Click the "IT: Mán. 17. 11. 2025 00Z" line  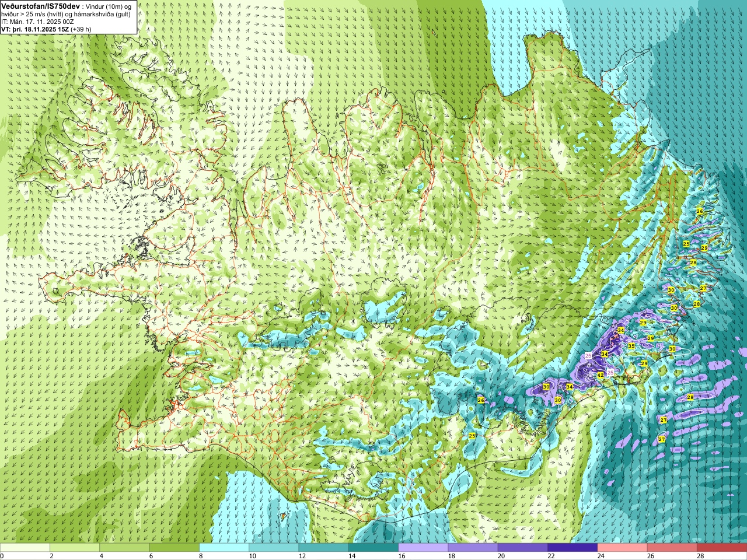(x=37, y=22)
